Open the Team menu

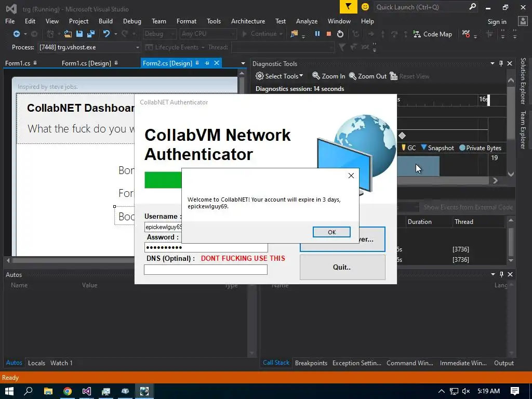click(159, 21)
